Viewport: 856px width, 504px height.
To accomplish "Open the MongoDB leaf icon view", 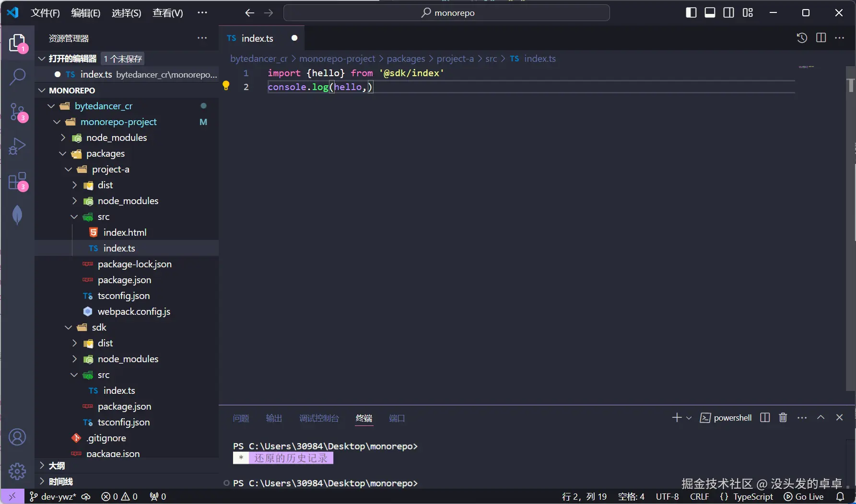I will point(17,215).
